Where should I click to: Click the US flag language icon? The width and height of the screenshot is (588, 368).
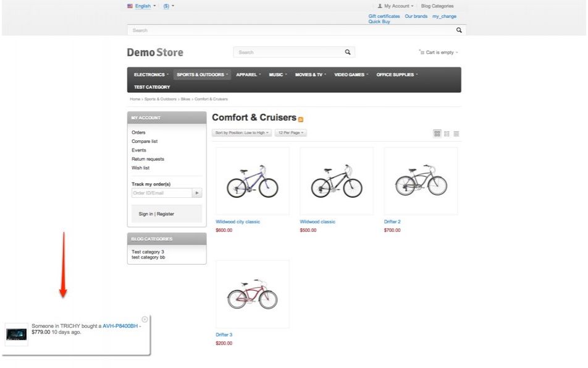130,6
